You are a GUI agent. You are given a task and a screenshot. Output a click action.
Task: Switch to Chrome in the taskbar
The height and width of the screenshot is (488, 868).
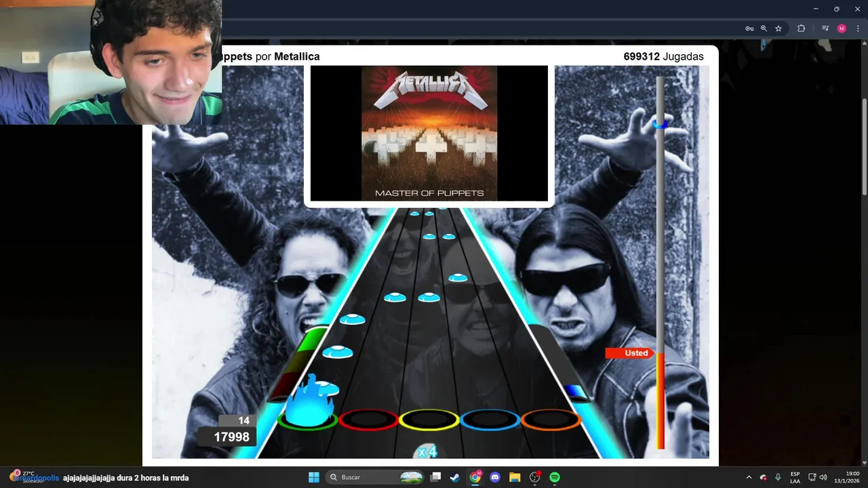[x=475, y=477]
